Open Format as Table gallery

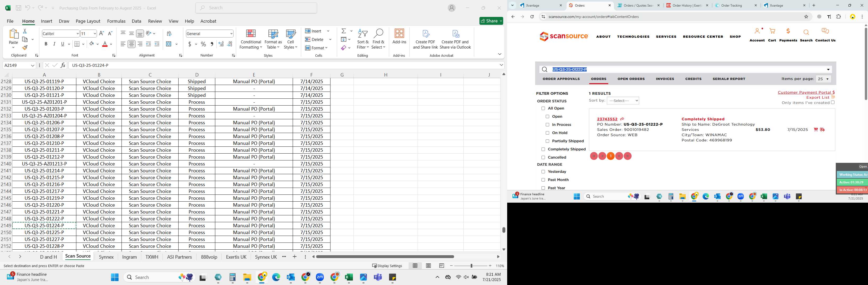pyautogui.click(x=273, y=39)
